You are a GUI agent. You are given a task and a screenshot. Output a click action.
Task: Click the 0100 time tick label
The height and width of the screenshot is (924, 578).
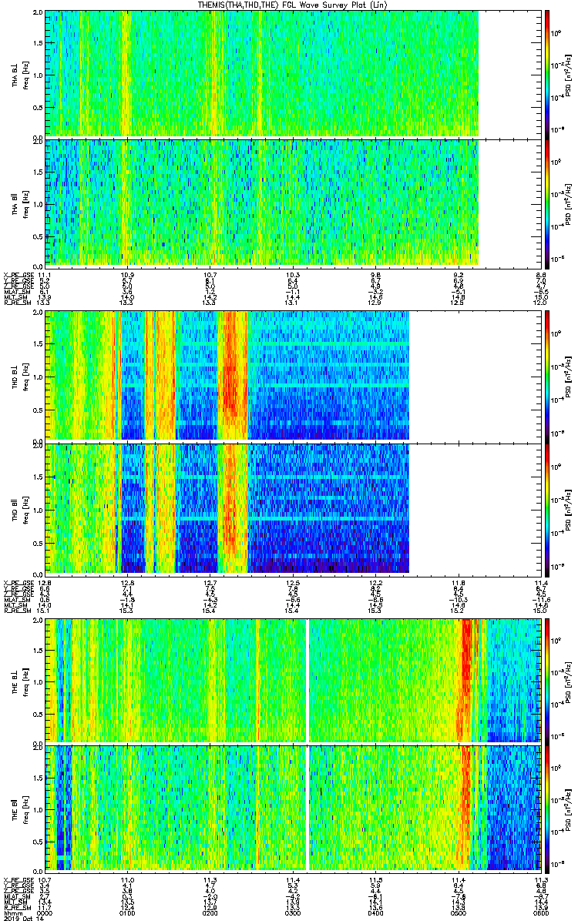128,912
